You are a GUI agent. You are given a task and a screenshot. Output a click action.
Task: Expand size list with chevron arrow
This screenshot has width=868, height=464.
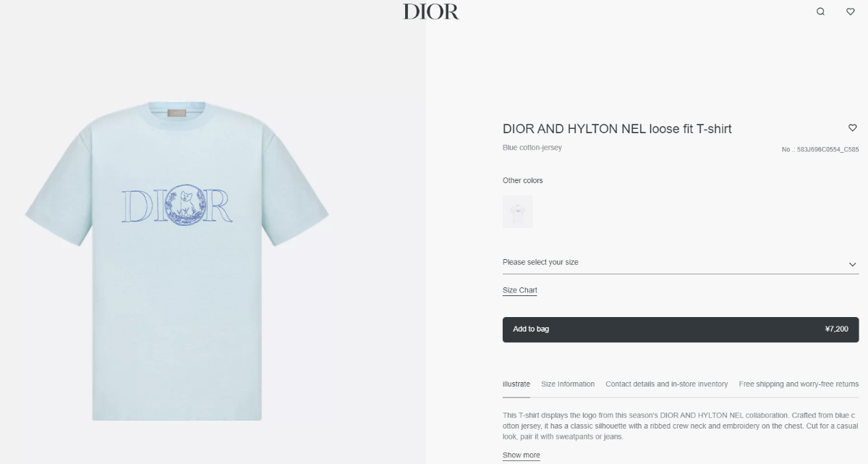click(852, 264)
